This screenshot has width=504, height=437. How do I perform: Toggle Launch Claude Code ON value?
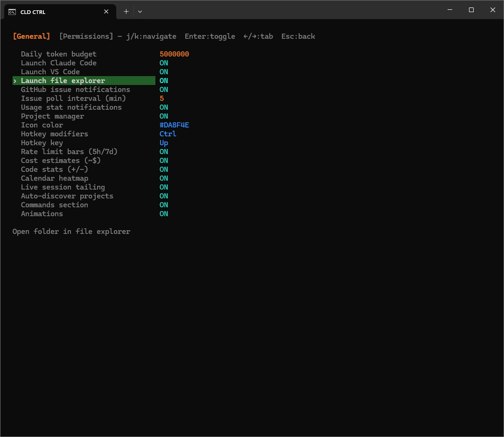164,63
